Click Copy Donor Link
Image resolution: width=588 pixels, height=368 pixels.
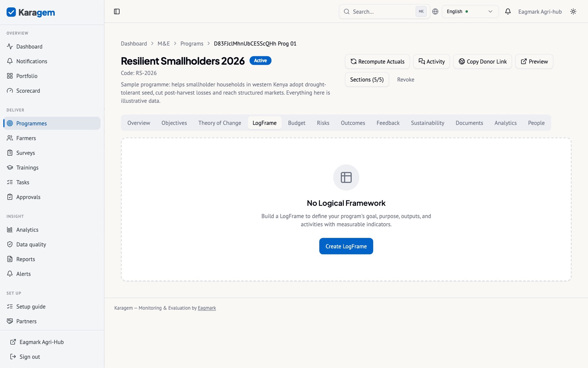pyautogui.click(x=482, y=61)
